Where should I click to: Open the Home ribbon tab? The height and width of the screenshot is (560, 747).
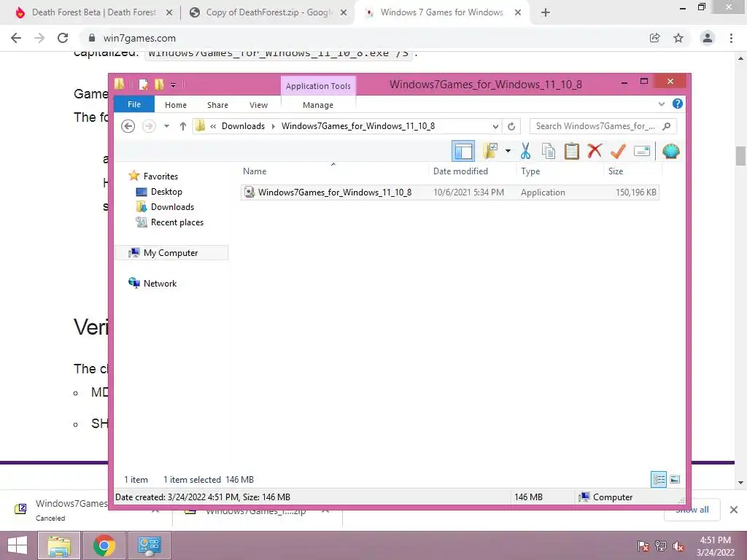point(176,105)
